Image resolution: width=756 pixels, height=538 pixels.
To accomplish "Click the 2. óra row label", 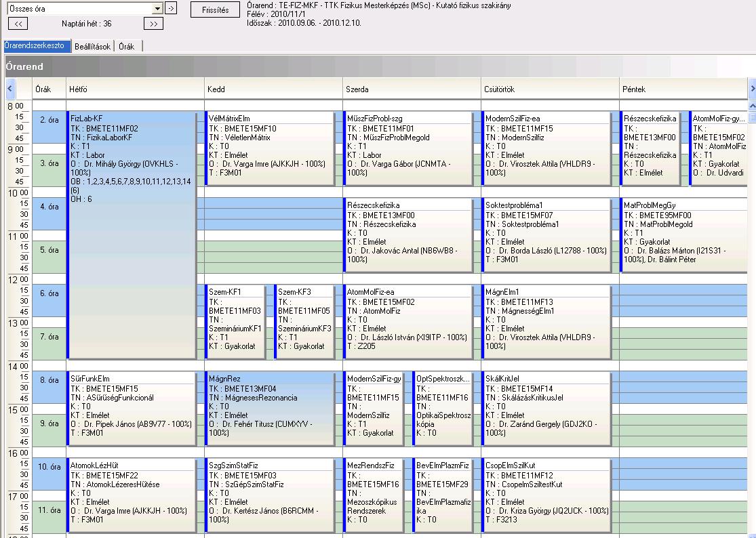I will coord(49,127).
